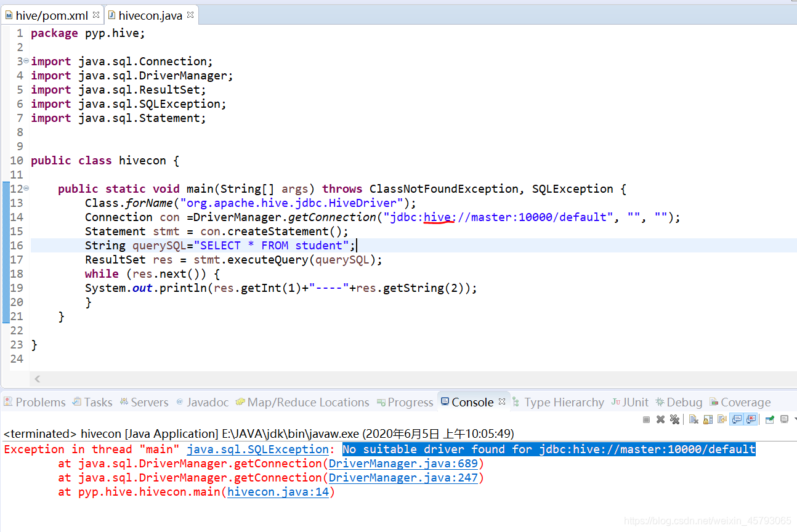
Task: Open the Progress view tab
Action: (405, 402)
